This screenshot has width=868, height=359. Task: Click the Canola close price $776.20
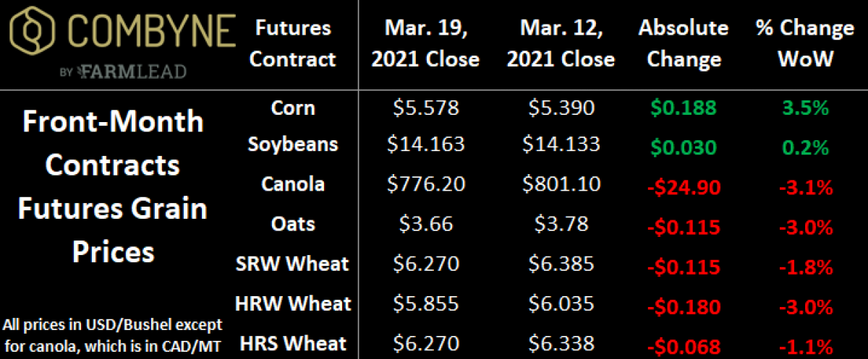tap(425, 183)
